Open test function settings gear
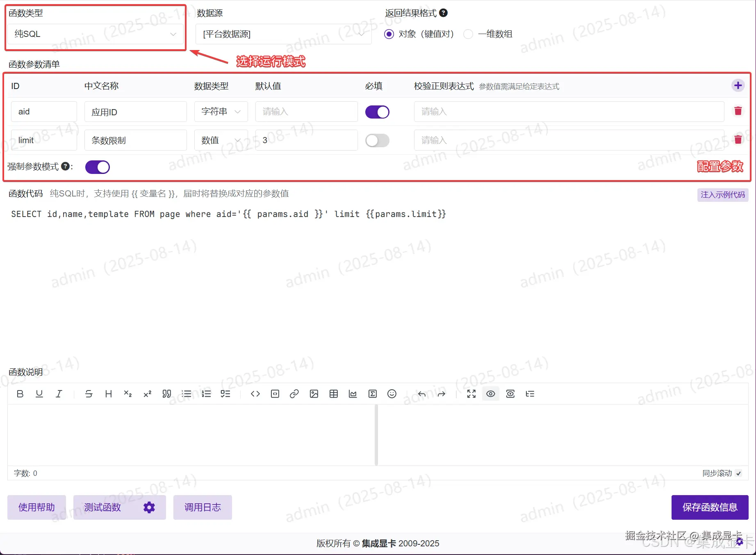756x555 pixels. click(149, 507)
